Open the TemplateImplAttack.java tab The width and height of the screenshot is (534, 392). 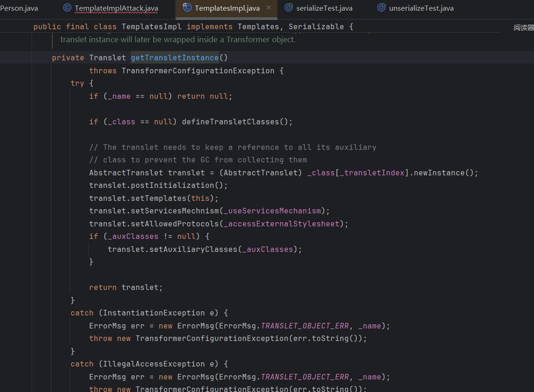point(116,8)
